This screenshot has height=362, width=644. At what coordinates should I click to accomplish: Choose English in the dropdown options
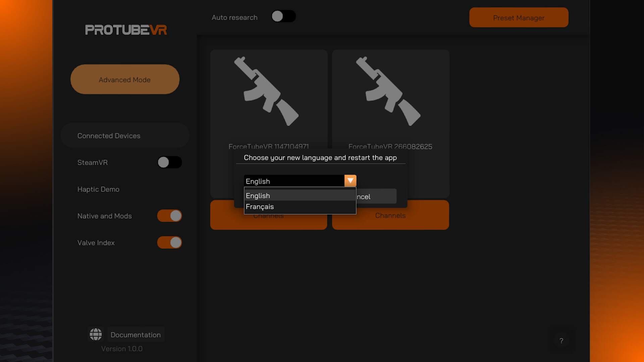[x=258, y=195]
